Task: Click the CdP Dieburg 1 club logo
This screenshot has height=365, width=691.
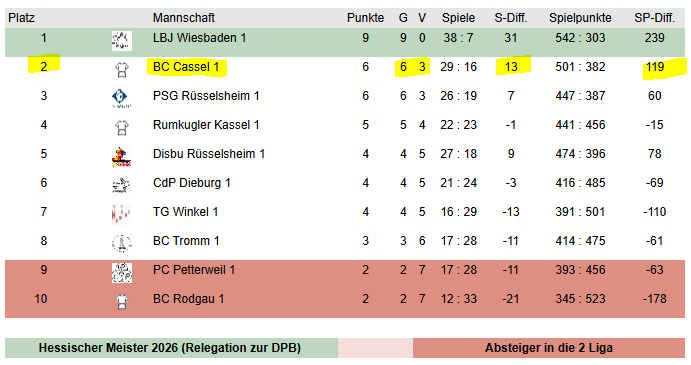Action: 121,186
